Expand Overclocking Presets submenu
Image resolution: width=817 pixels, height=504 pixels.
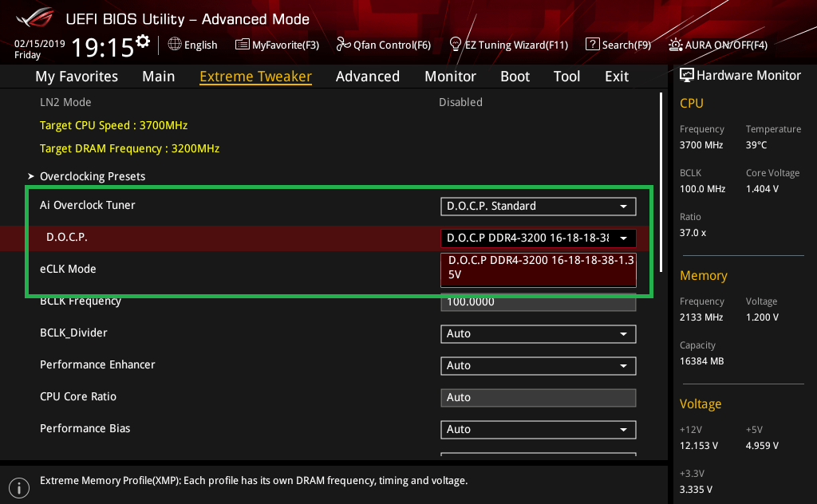pyautogui.click(x=93, y=176)
